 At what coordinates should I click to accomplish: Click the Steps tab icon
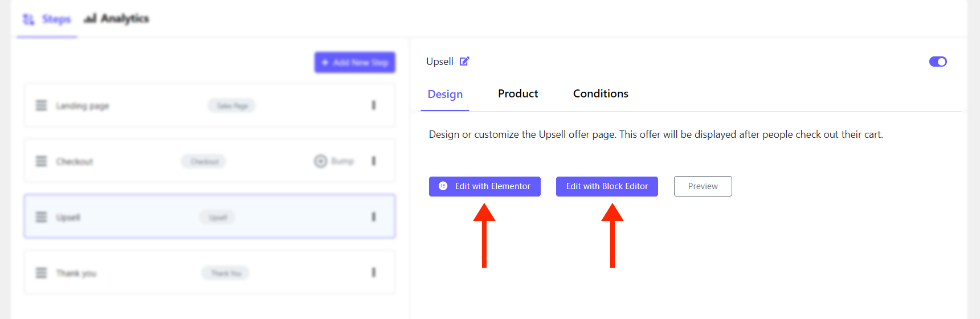pyautogui.click(x=28, y=20)
